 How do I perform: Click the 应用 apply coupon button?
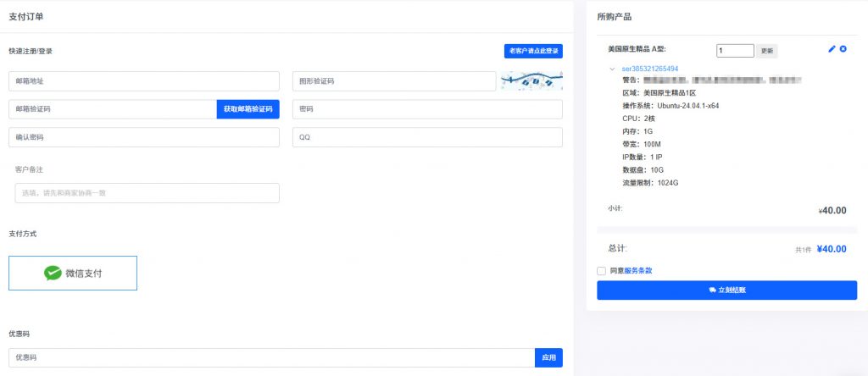[x=548, y=357]
